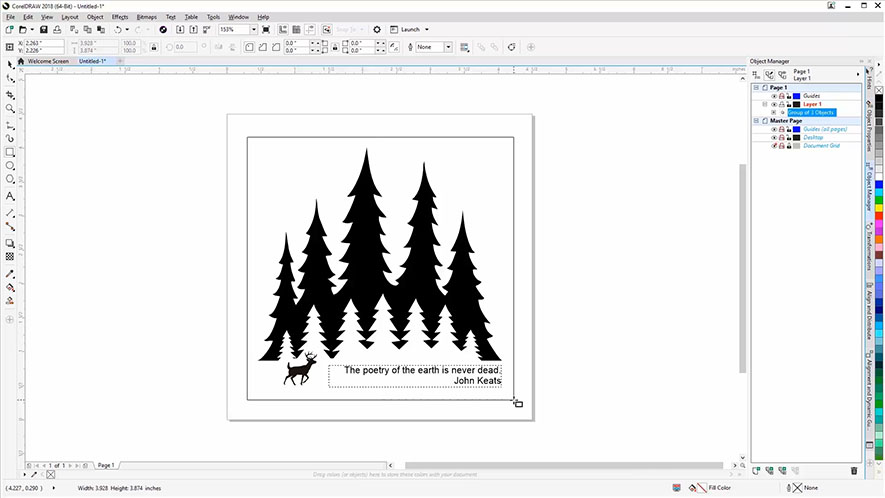
Task: Switch to the Welcome Screen tab
Action: tap(50, 61)
